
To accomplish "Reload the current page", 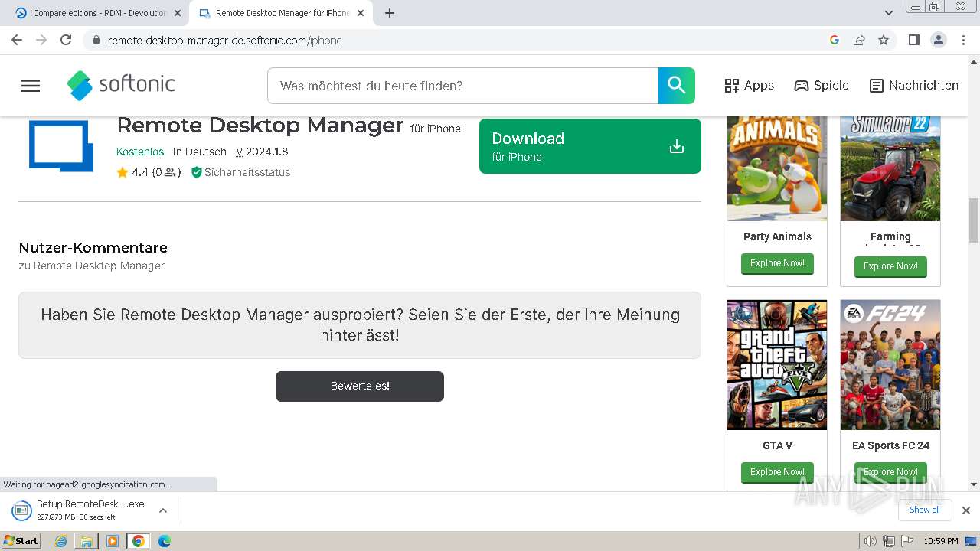I will click(x=66, y=40).
